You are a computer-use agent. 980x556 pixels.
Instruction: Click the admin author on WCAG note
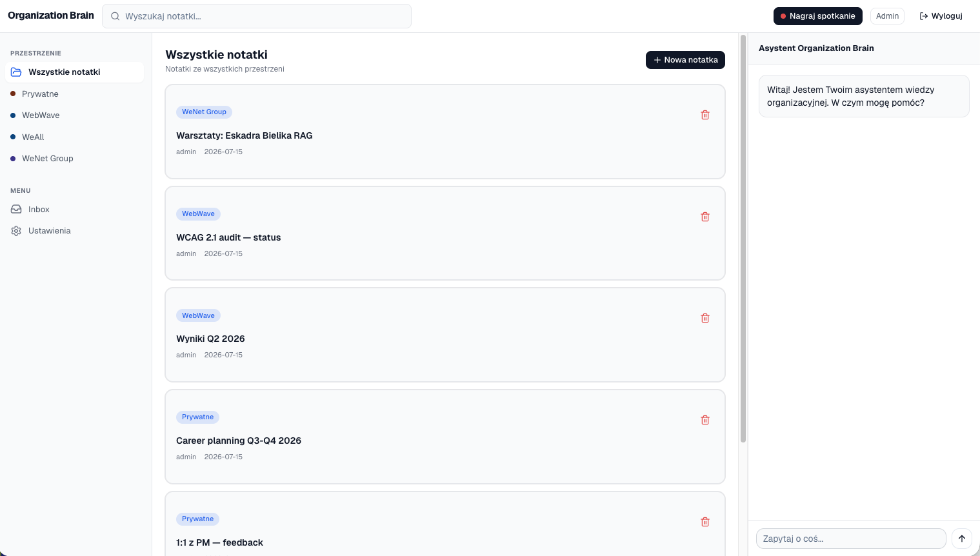(186, 254)
